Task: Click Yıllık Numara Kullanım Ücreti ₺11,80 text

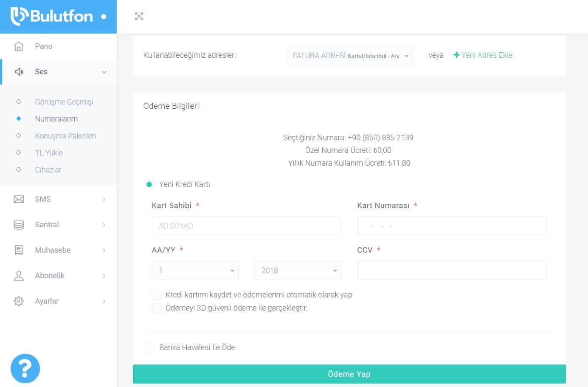Action: click(349, 163)
